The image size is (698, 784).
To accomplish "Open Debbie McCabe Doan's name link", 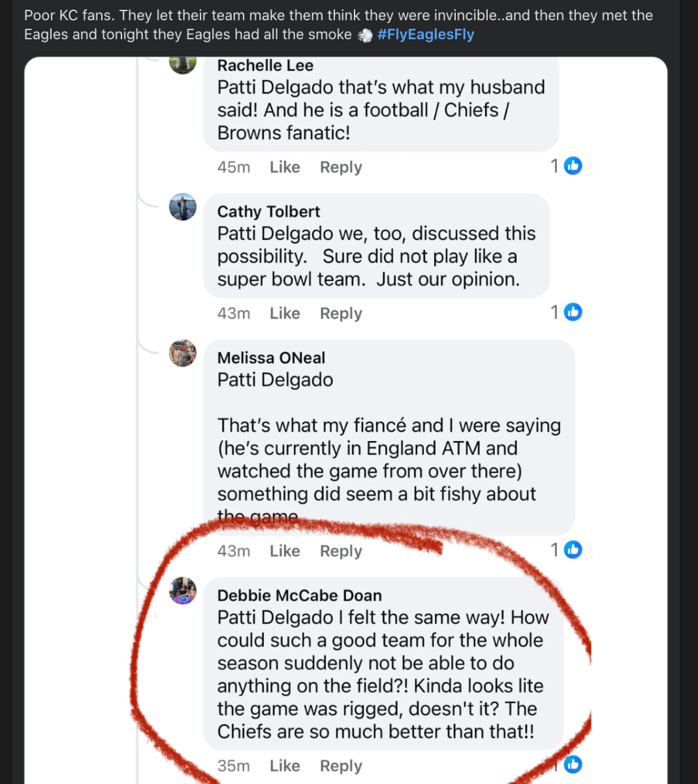I will 299,596.
